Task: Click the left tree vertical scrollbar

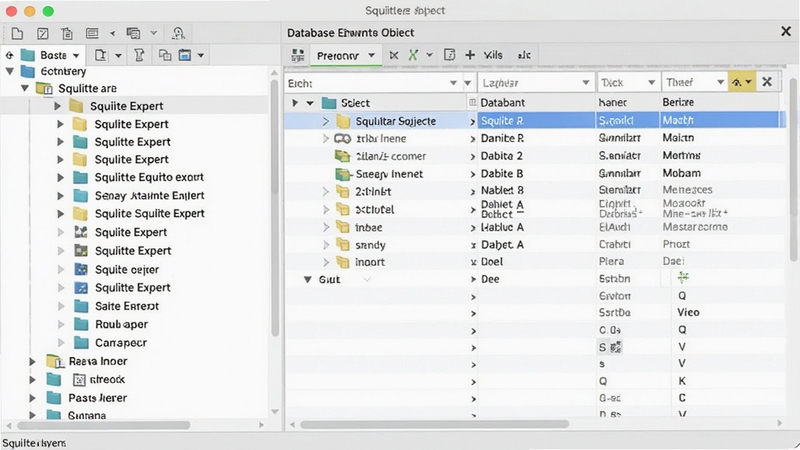Action: point(274,208)
